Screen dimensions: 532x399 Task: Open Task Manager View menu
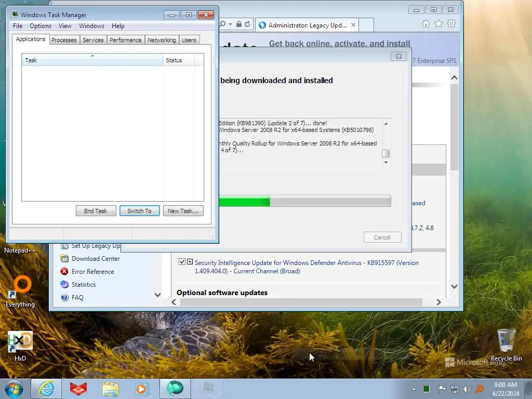pyautogui.click(x=65, y=26)
